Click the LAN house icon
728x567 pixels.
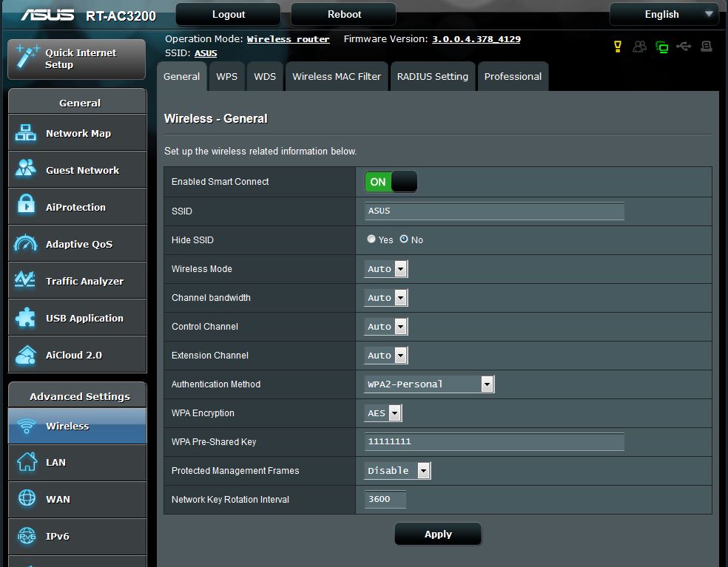click(x=27, y=462)
